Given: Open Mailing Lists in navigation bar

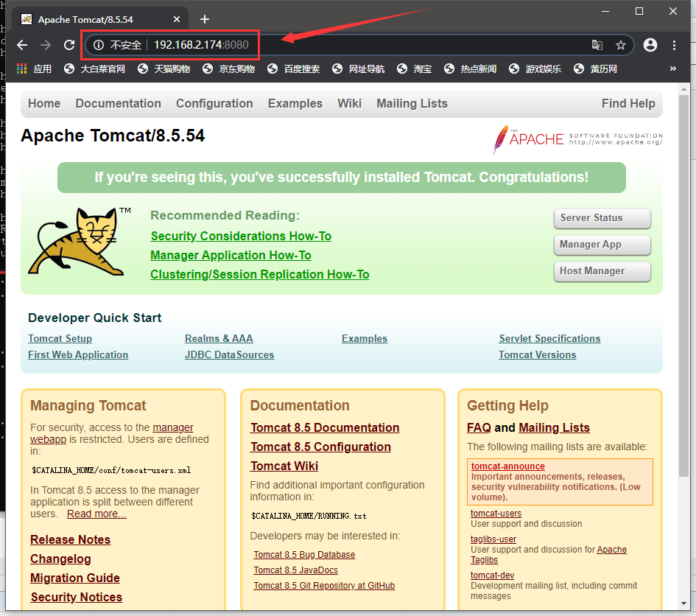Looking at the screenshot, I should tap(412, 103).
